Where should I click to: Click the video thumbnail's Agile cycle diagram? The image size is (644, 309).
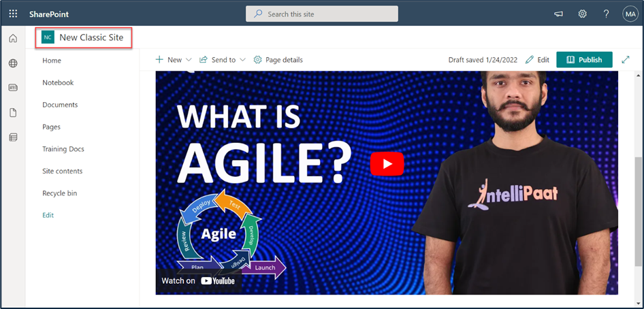click(230, 235)
